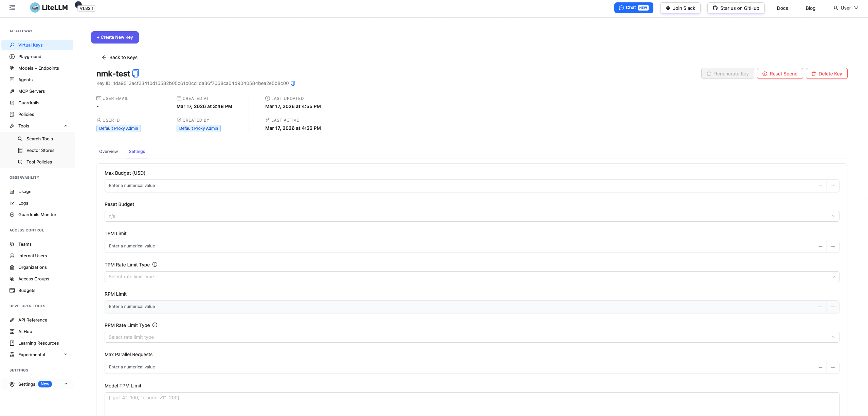Click the Model TPM Limit text area
Image resolution: width=868 pixels, height=416 pixels.
(471, 404)
